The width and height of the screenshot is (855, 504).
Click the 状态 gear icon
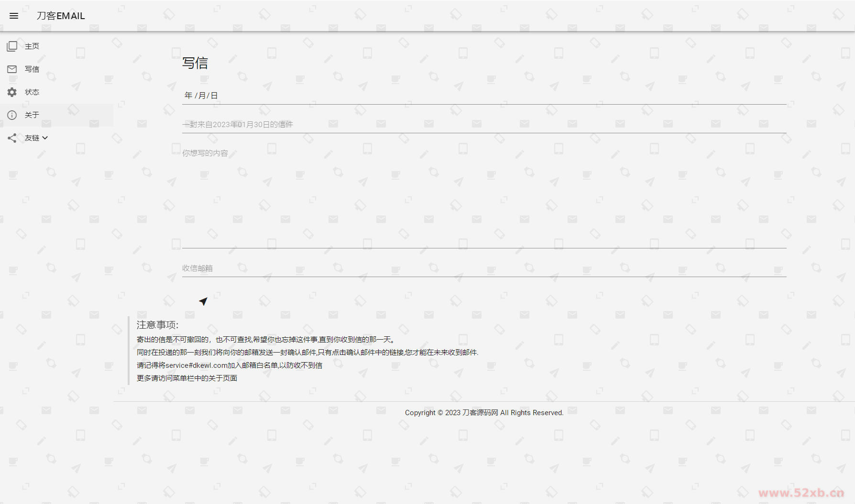(x=12, y=92)
